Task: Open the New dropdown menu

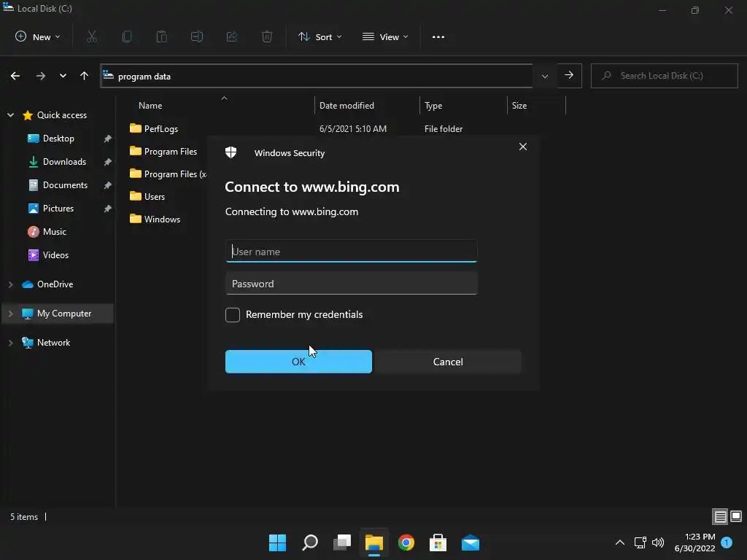Action: click(x=38, y=36)
